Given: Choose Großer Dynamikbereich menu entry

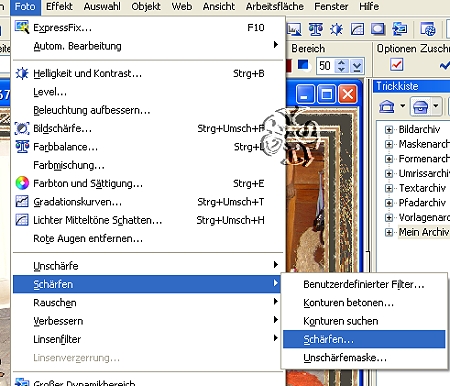Looking at the screenshot, I should (148, 382).
